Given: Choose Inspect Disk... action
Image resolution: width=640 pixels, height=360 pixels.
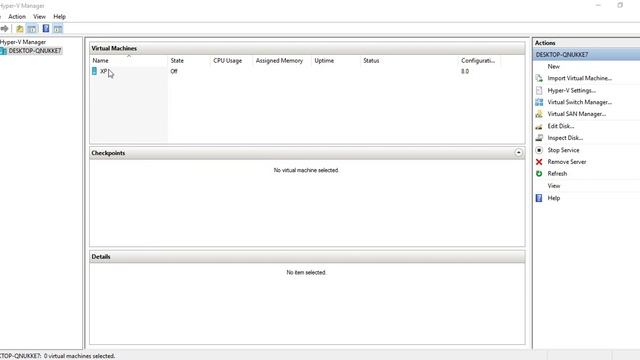Looking at the screenshot, I should pyautogui.click(x=565, y=138).
